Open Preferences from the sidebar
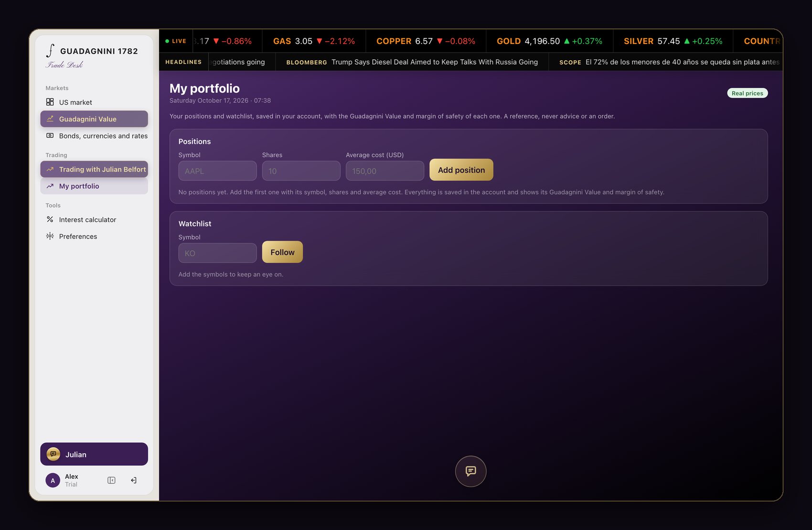The image size is (812, 530). coord(94,236)
